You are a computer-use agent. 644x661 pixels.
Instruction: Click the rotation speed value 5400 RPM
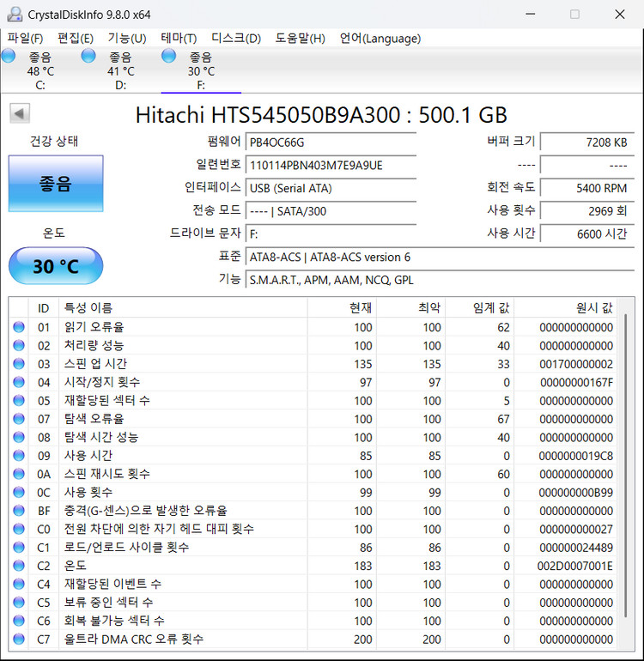point(587,188)
